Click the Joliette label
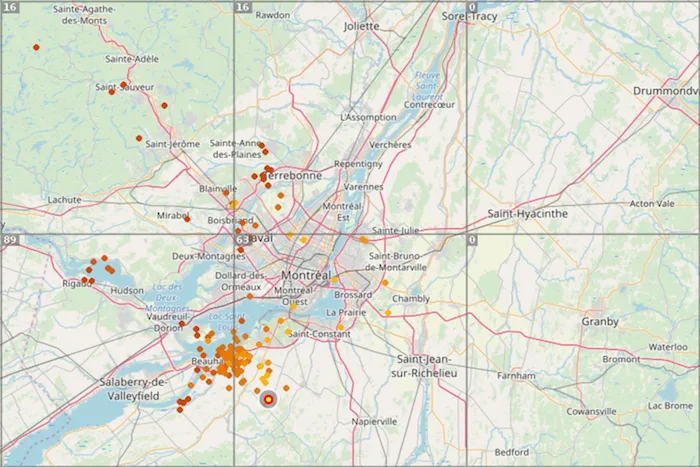Viewport: 700px width, 467px height. click(x=361, y=26)
